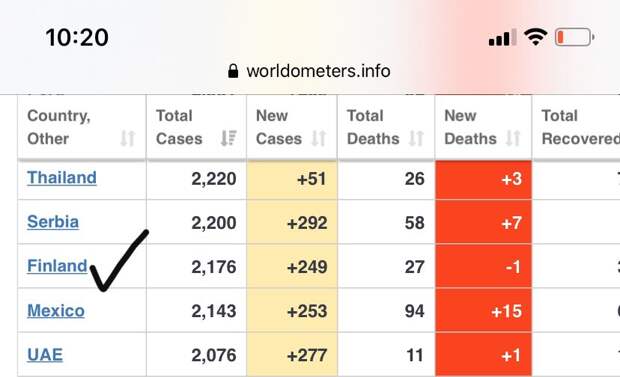Image resolution: width=620 pixels, height=377 pixels.
Task: Sort by New Cases arrows icon
Action: pyautogui.click(x=319, y=138)
